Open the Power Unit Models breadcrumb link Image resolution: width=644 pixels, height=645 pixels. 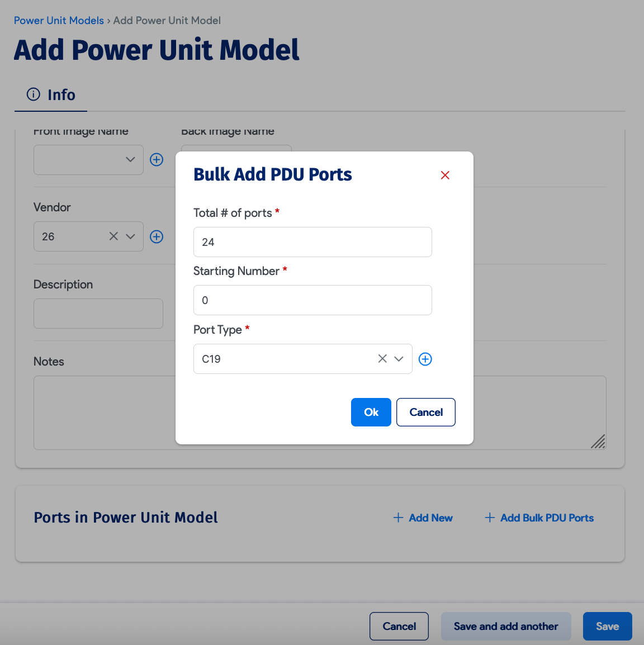(x=59, y=20)
